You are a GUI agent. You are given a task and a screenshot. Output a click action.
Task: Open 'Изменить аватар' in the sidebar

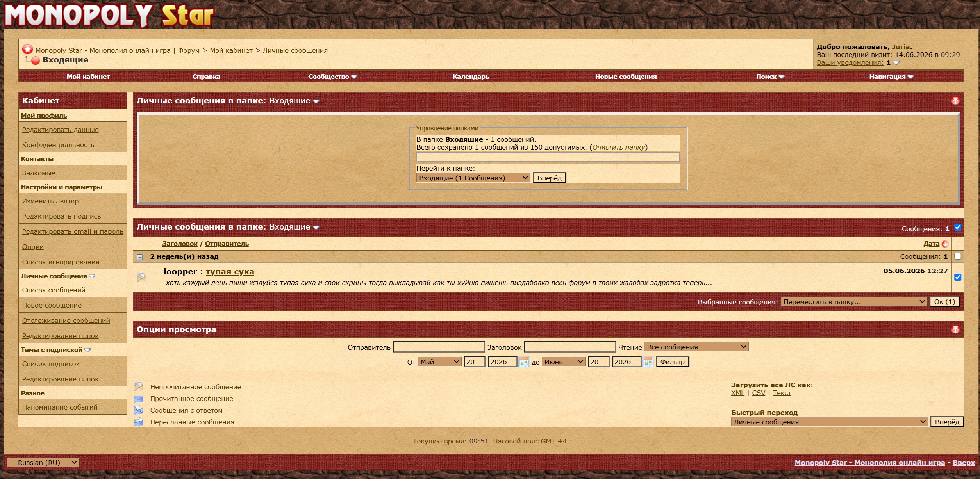[x=50, y=201]
